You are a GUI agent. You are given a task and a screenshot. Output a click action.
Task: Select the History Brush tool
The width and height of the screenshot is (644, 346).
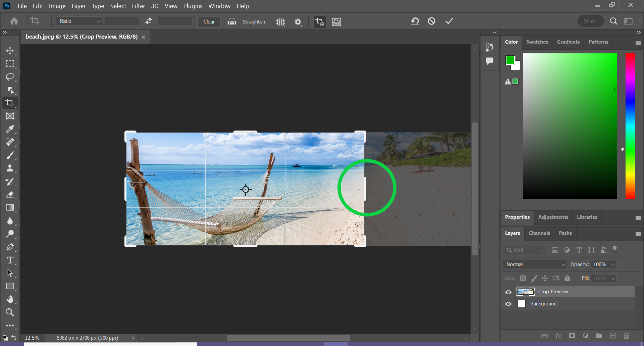pyautogui.click(x=10, y=182)
